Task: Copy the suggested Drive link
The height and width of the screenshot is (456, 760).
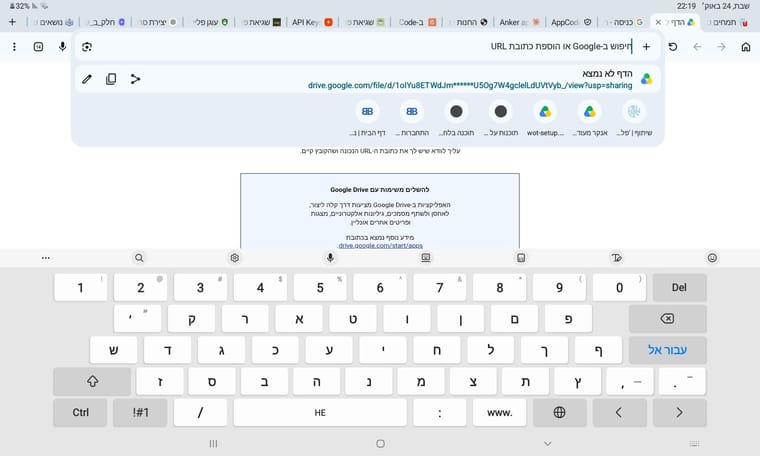Action: (111, 79)
